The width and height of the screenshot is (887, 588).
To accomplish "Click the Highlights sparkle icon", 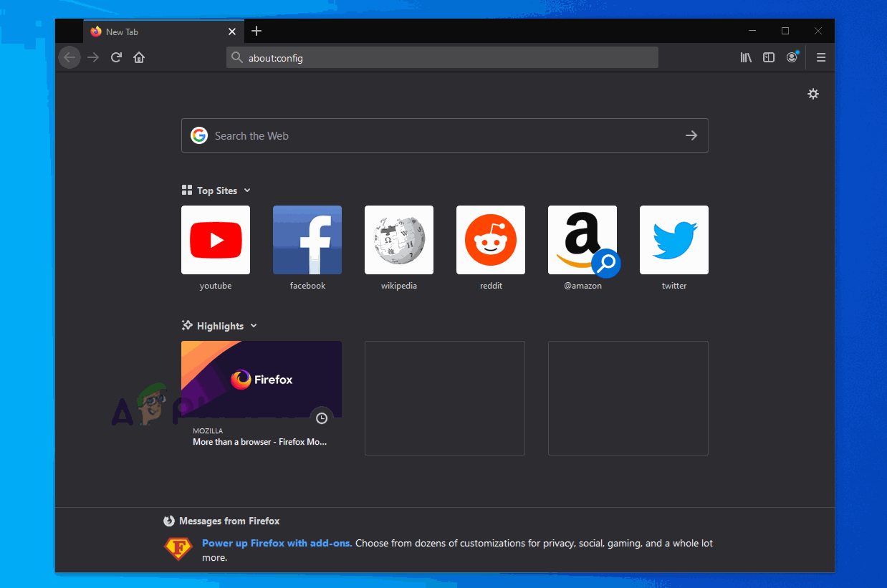I will click(x=187, y=326).
